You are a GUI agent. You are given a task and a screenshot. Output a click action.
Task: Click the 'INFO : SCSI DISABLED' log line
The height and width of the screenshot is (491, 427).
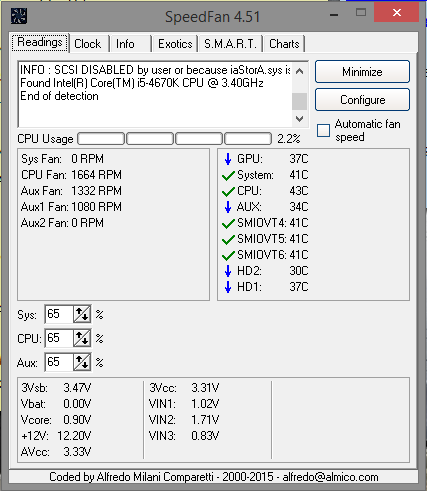pyautogui.click(x=155, y=70)
